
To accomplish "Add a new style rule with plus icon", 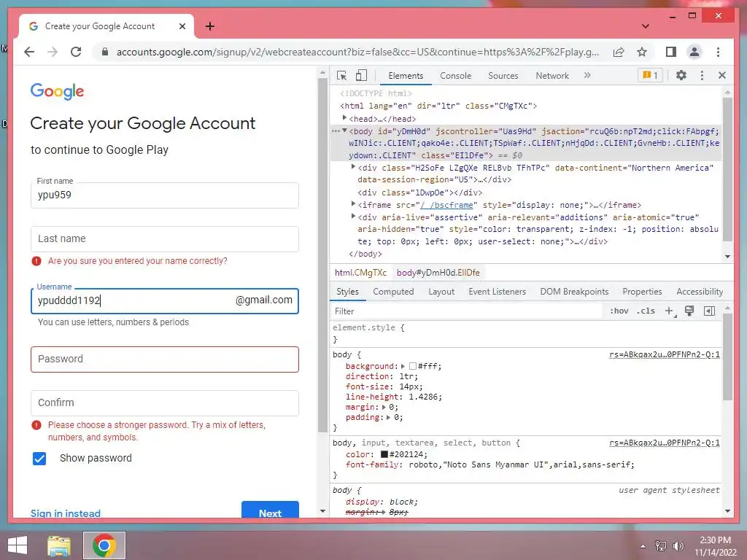I will coord(670,311).
